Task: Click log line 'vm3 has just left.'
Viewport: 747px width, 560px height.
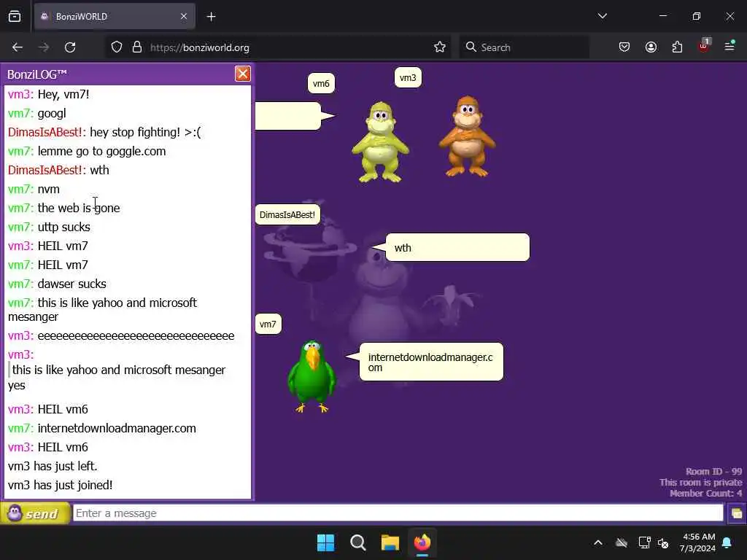Action: point(53,466)
